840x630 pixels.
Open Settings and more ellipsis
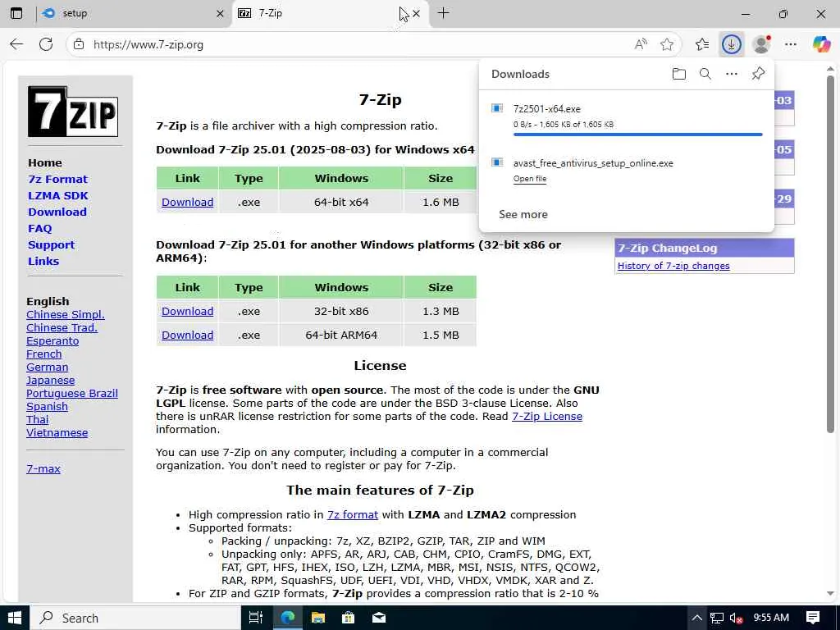pyautogui.click(x=791, y=44)
